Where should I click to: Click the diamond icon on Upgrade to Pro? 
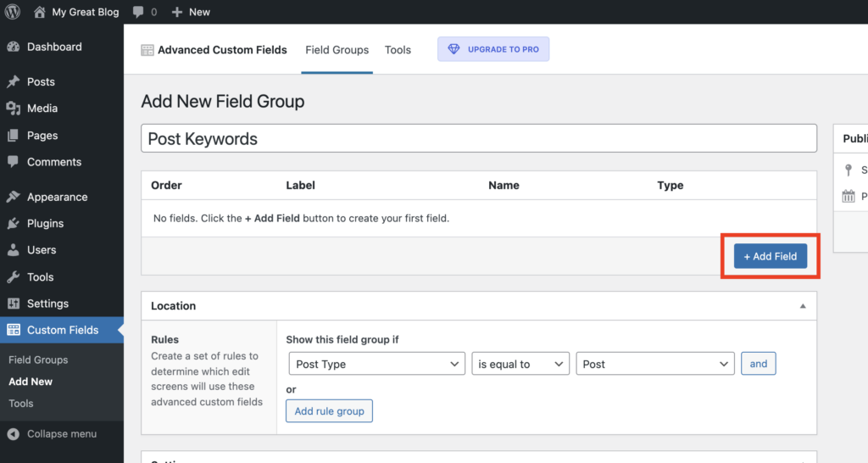tap(453, 48)
